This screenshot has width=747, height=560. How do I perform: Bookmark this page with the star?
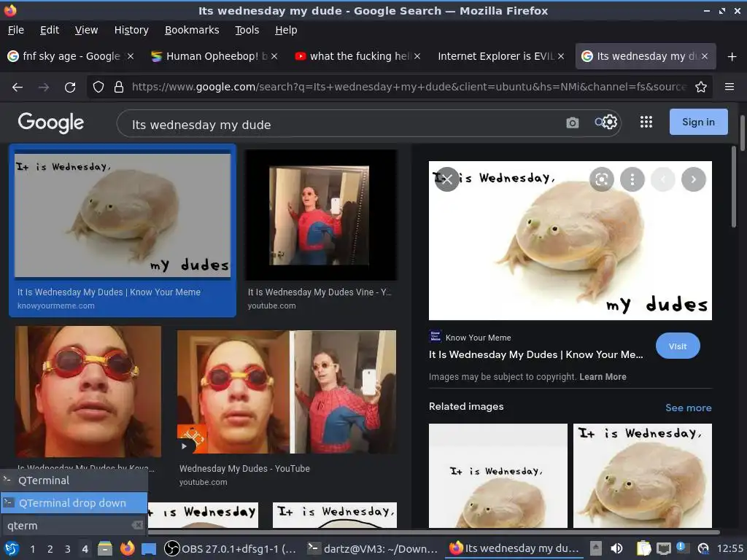click(701, 87)
